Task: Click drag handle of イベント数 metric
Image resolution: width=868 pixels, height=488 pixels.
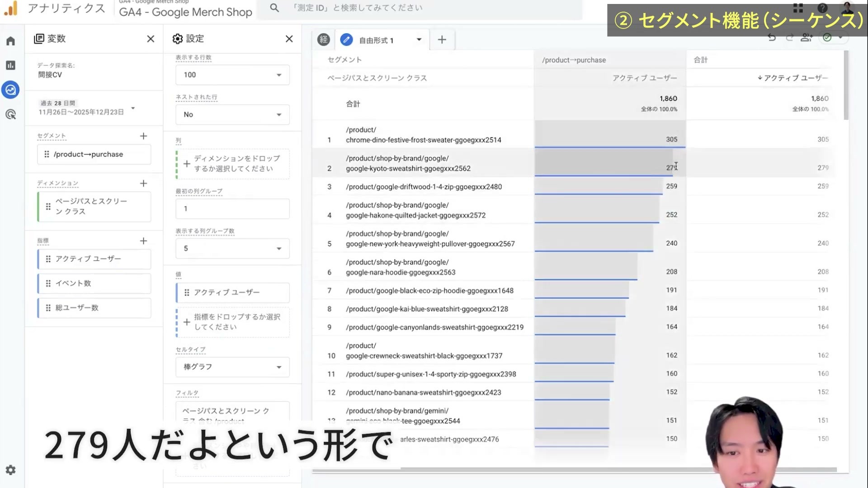Action: coord(48,283)
